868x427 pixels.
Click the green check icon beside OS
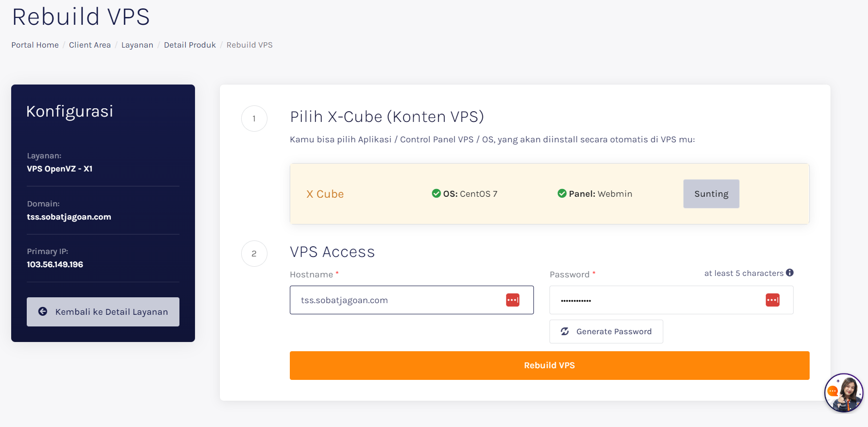436,193
